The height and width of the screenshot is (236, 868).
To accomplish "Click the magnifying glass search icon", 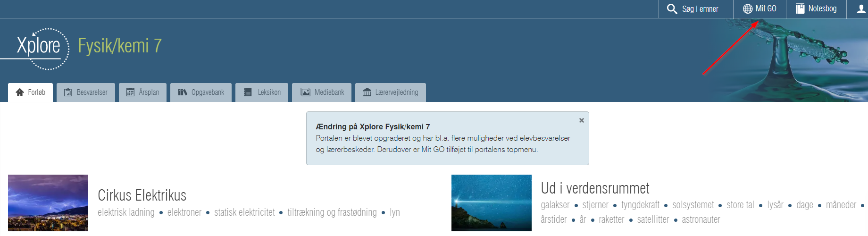I will [672, 9].
